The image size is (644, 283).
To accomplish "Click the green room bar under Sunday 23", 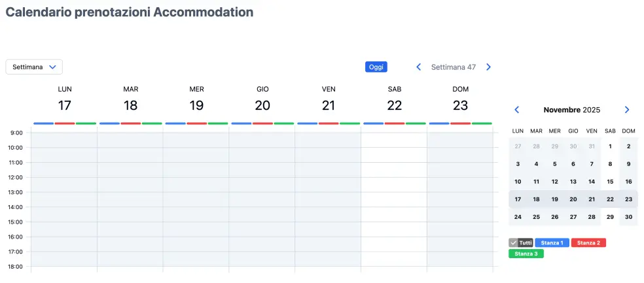I will [x=482, y=123].
